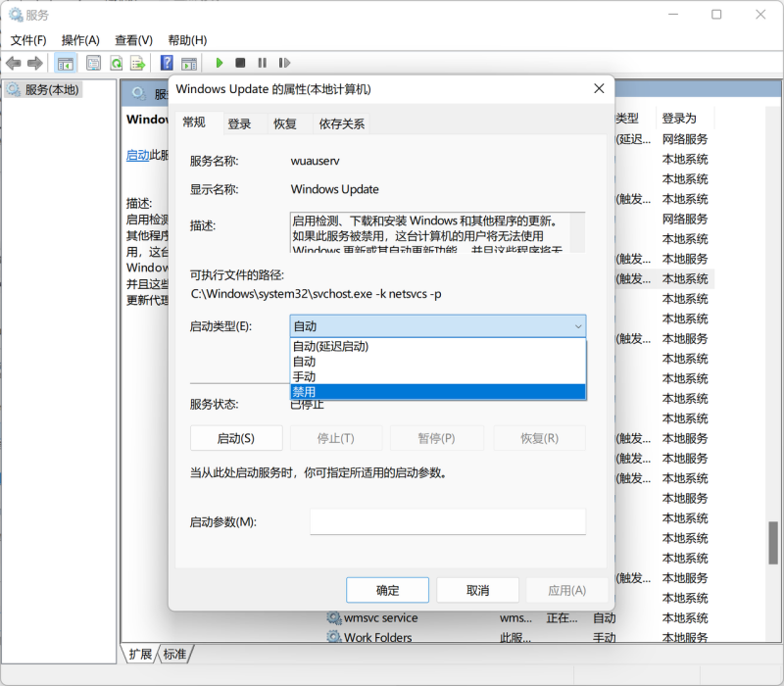Open the 文件(F) menu
This screenshot has height=686, width=784.
(x=28, y=40)
